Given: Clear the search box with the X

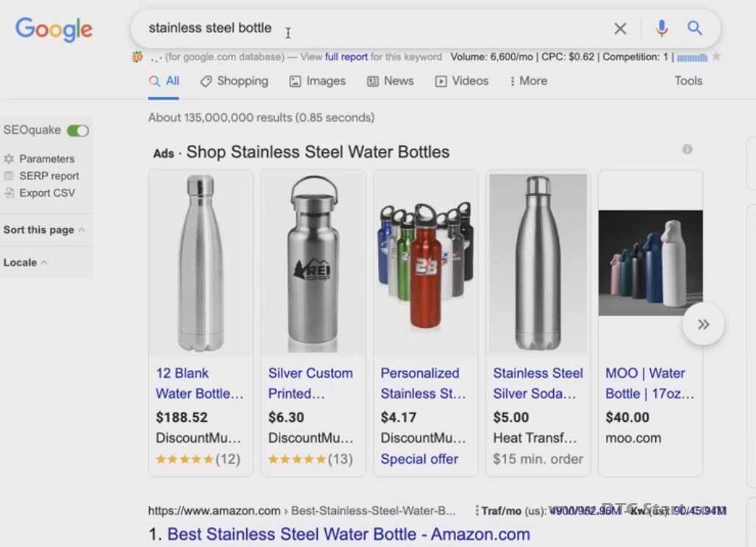Looking at the screenshot, I should pos(620,29).
